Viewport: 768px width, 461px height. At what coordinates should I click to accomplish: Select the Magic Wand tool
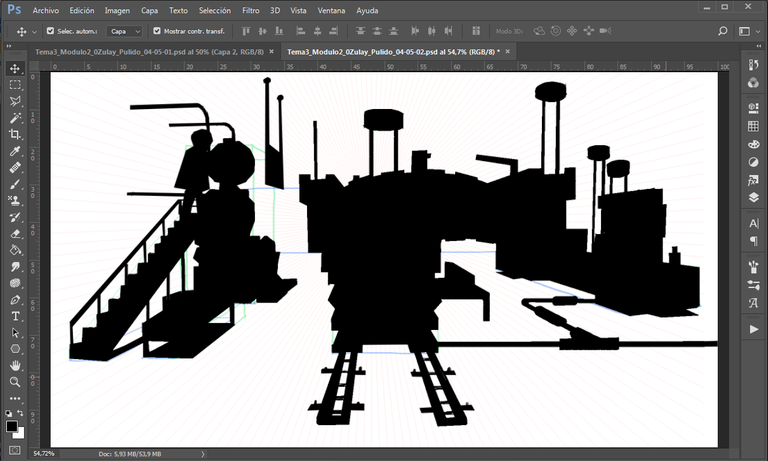(x=15, y=118)
